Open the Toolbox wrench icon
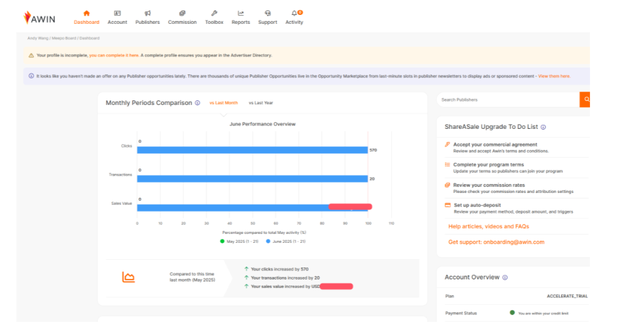Image resolution: width=644 pixels, height=326 pixels. point(214,13)
